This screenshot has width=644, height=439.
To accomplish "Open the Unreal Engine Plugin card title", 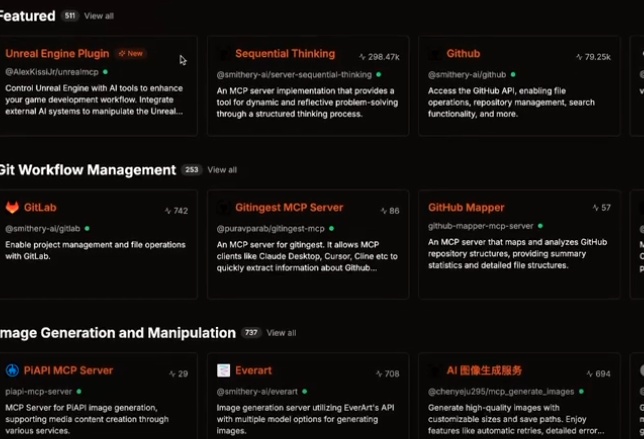I will coord(57,54).
